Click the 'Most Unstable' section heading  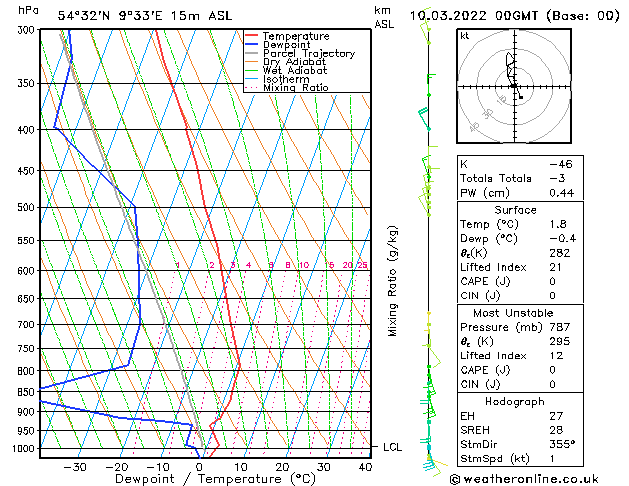513,313
